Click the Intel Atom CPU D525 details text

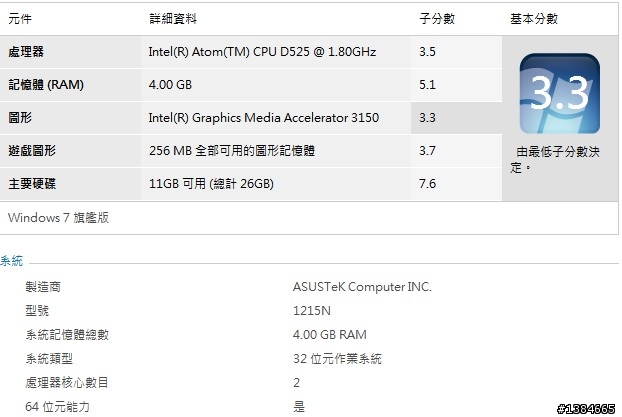click(x=262, y=52)
